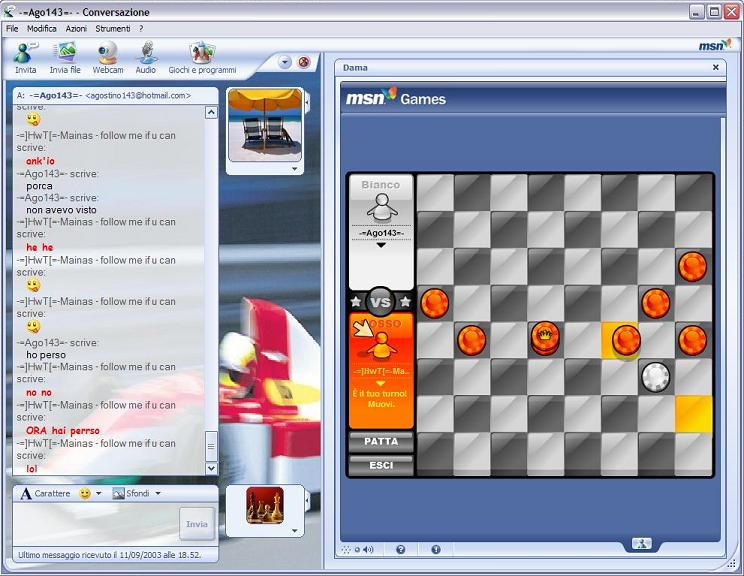This screenshot has width=744, height=576.
Task: Click the block contact icon
Action: point(304,62)
